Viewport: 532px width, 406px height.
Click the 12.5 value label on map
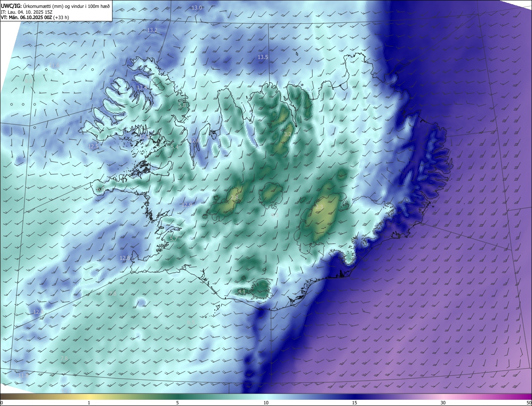(x=94, y=146)
